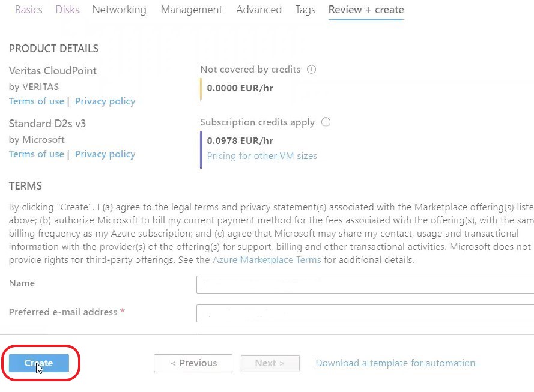Select the Management tab
This screenshot has height=392, width=534.
pos(192,10)
